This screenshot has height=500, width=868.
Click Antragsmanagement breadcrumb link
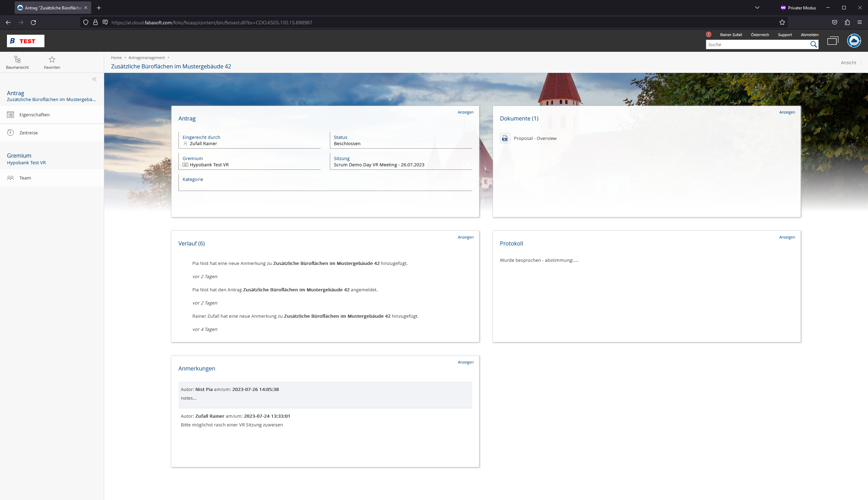tap(147, 58)
